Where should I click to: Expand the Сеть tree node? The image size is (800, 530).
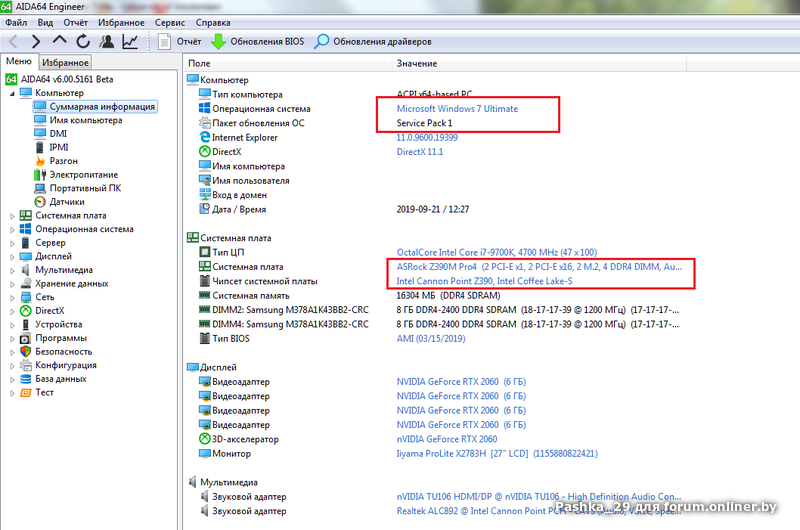12,298
